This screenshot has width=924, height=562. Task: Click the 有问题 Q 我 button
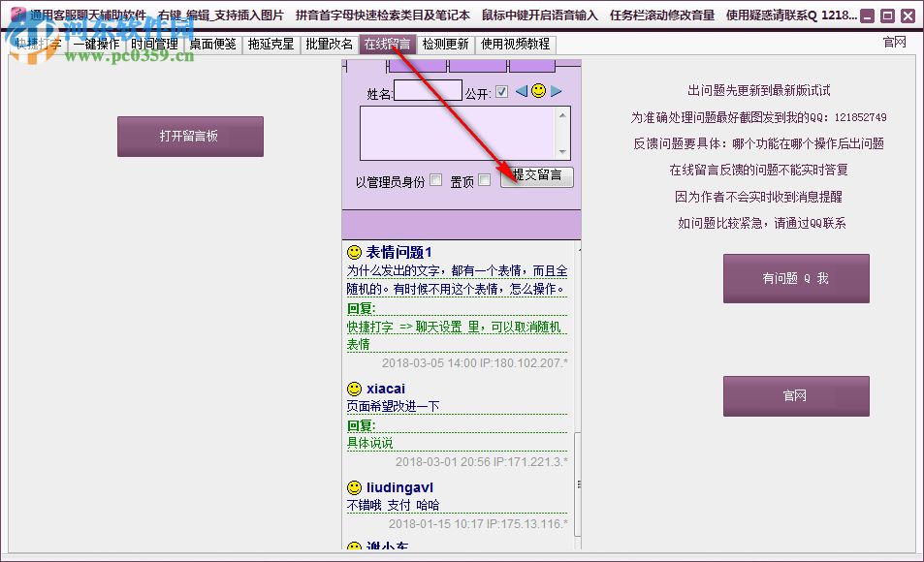[x=795, y=278]
